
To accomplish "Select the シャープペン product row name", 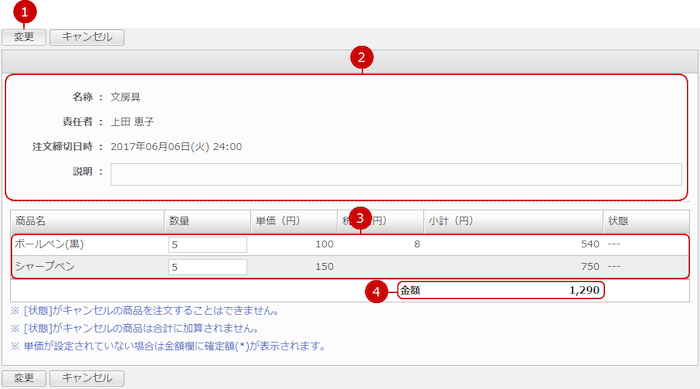I will tap(45, 267).
